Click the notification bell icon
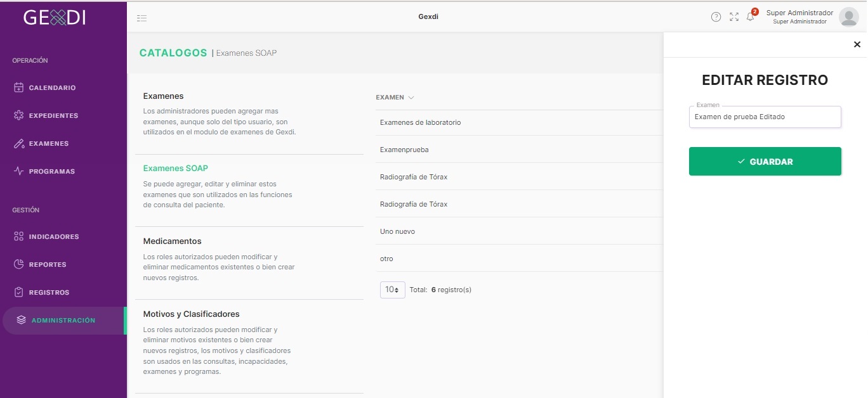Image resolution: width=868 pixels, height=398 pixels. click(751, 17)
